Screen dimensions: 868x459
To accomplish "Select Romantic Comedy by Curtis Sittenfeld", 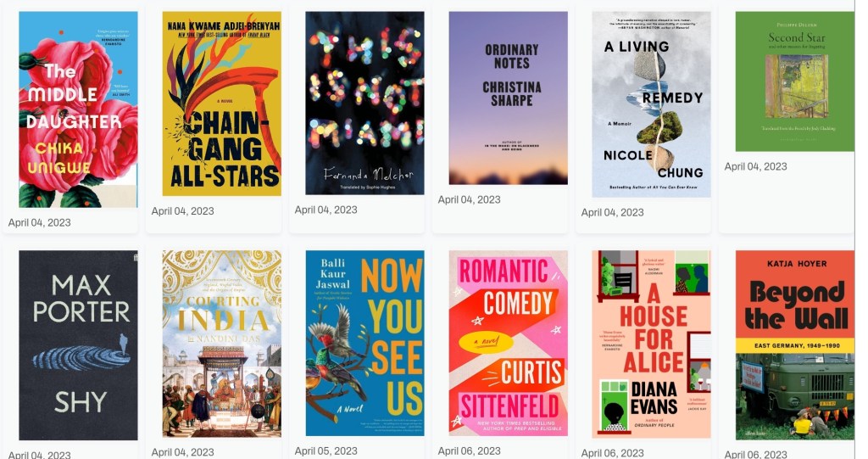I will (509, 343).
